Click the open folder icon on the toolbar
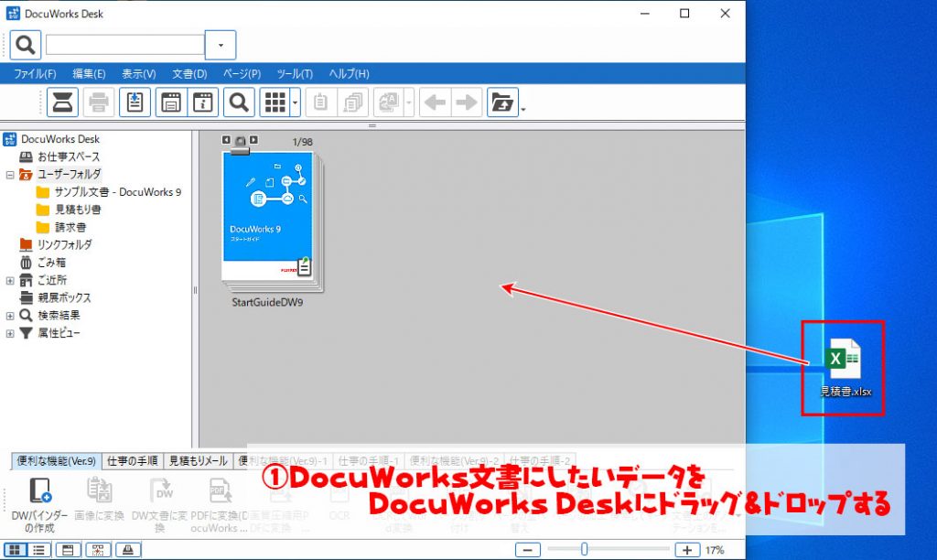The width and height of the screenshot is (937, 560). tap(504, 102)
